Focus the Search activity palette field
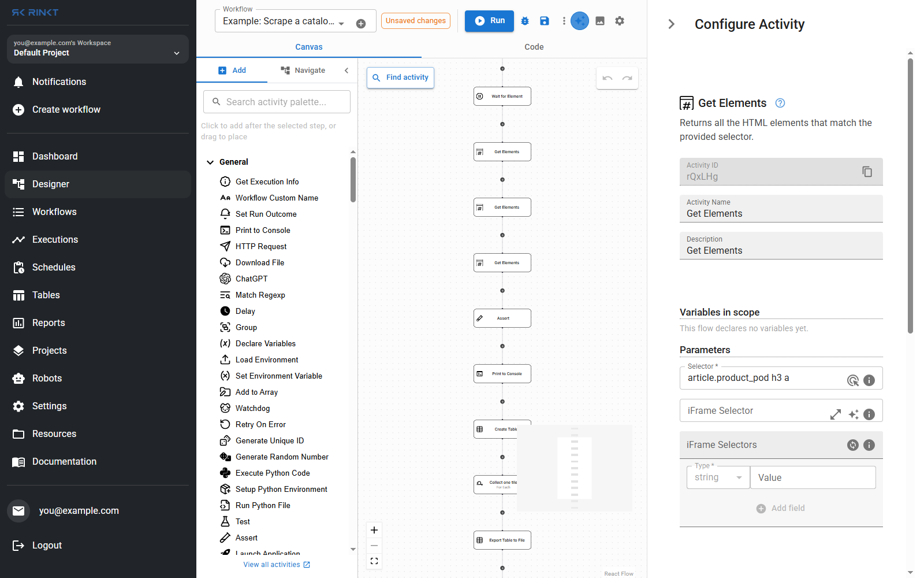The image size is (924, 578). point(277,102)
